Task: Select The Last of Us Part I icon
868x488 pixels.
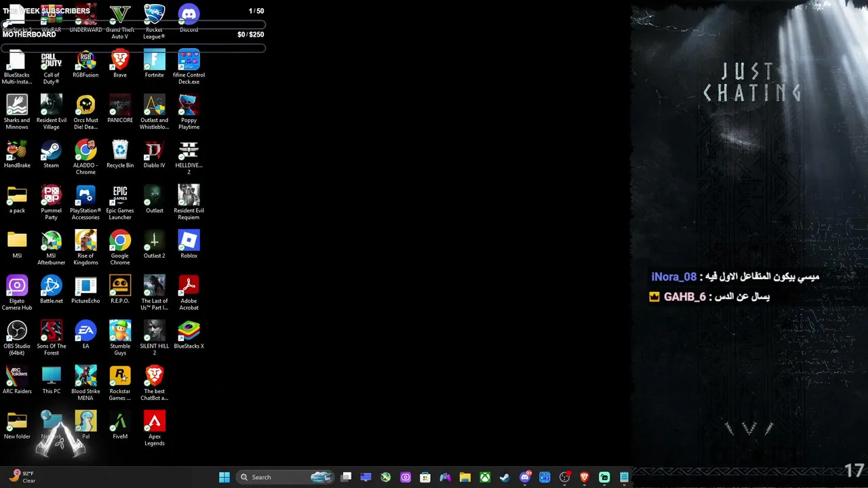Action: click(155, 293)
